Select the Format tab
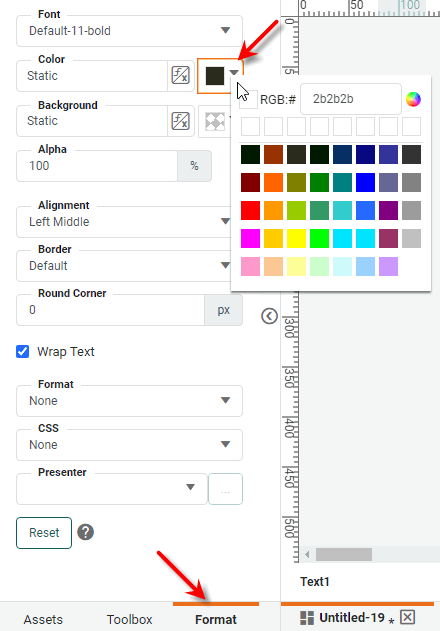Image resolution: width=440 pixels, height=631 pixels. pyautogui.click(x=216, y=619)
